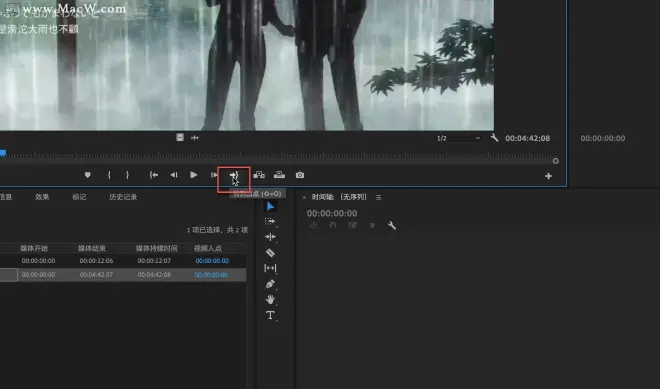Click duration value 00:04:42:08 in project list
This screenshot has width=660, height=389.
pos(154,274)
